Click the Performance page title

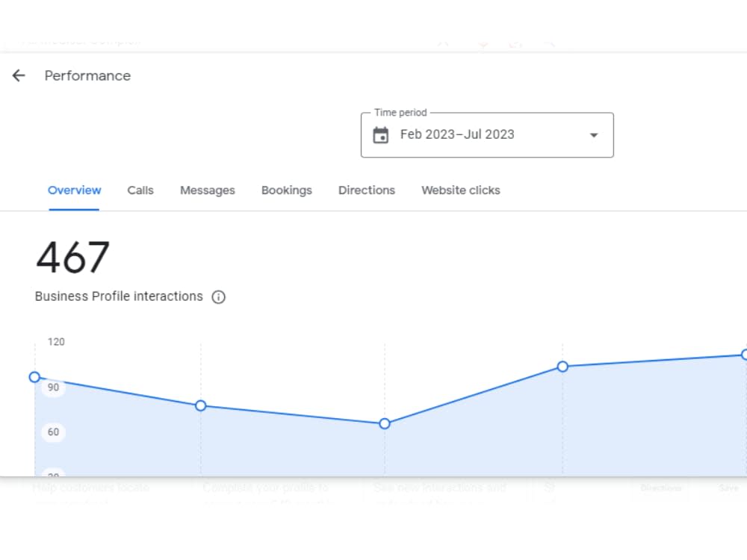click(x=87, y=75)
